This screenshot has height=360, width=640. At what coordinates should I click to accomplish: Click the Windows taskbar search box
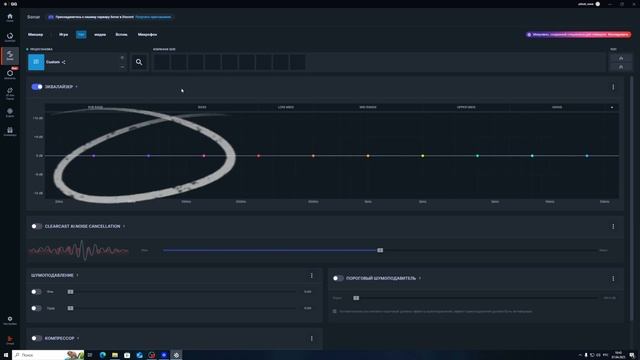(48, 355)
